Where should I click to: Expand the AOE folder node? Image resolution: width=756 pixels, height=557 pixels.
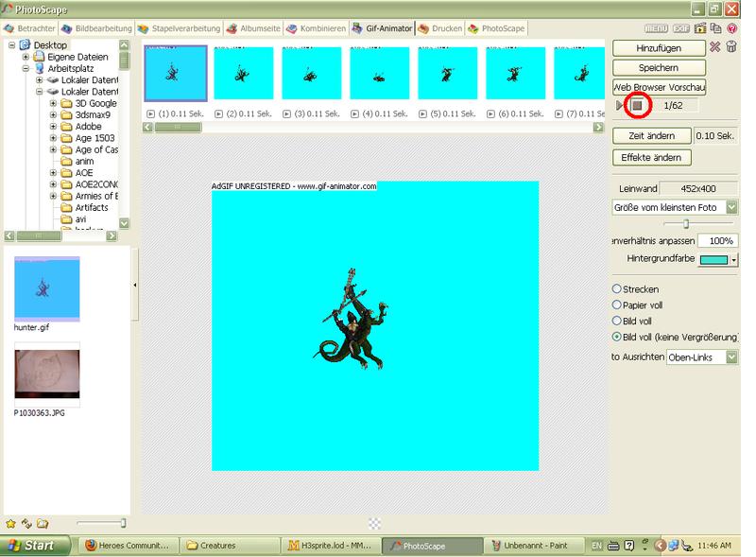coord(53,172)
